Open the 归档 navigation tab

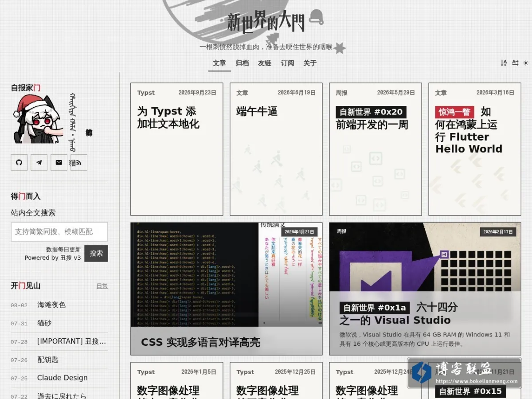coord(242,63)
